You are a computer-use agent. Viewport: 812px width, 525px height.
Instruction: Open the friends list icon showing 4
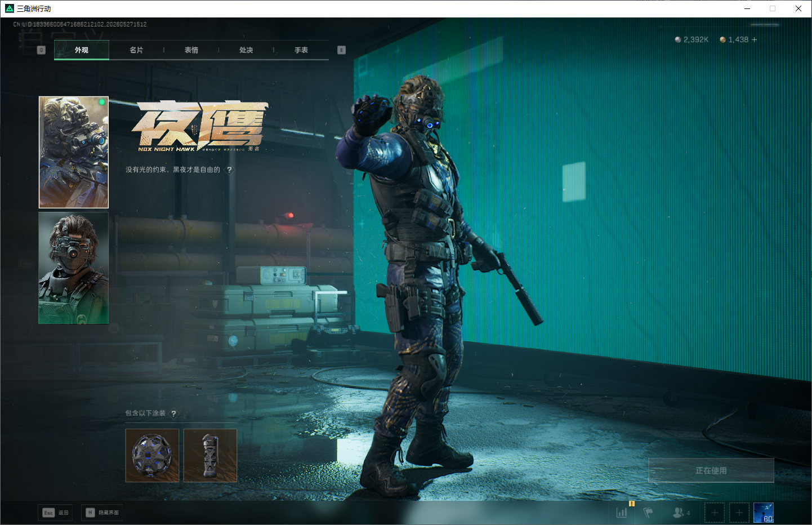pyautogui.click(x=681, y=513)
